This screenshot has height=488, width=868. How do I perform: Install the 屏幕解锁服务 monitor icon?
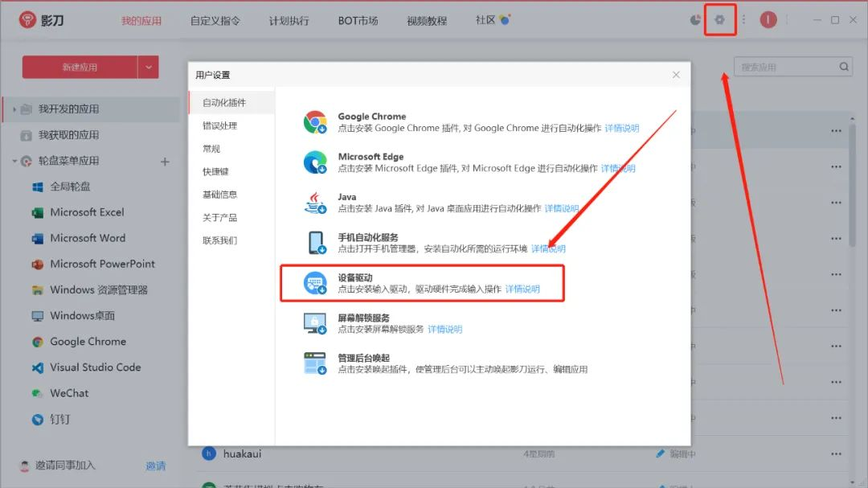pos(315,323)
